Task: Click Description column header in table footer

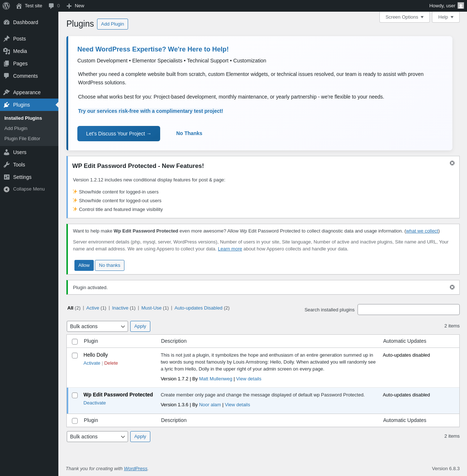Action: coord(174,420)
